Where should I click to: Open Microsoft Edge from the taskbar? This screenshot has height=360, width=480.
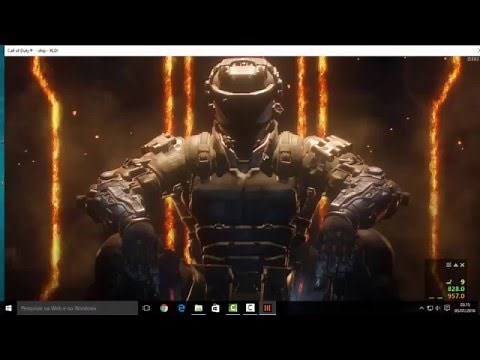coord(181,308)
